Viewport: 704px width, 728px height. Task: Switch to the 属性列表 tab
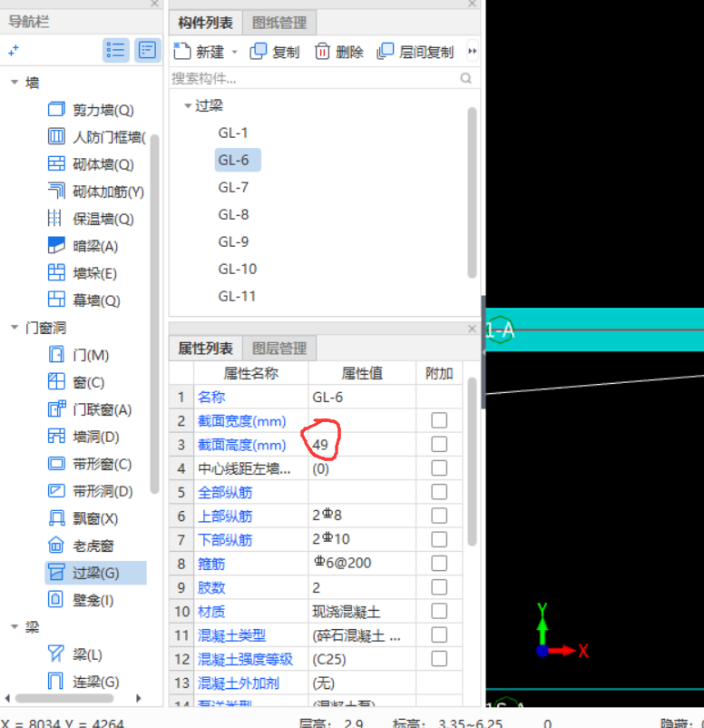click(206, 349)
